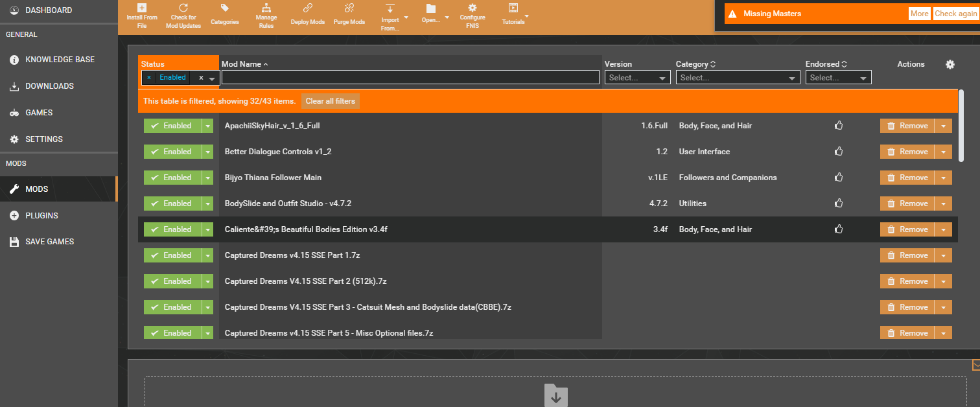
Task: Click the Configure FNIS gear icon
Action: pyautogui.click(x=472, y=8)
